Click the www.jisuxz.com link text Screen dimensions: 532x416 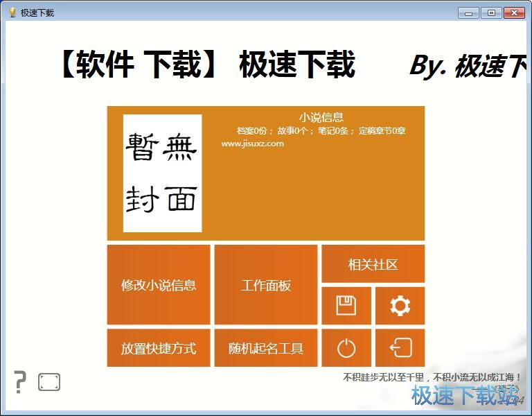[x=252, y=144]
